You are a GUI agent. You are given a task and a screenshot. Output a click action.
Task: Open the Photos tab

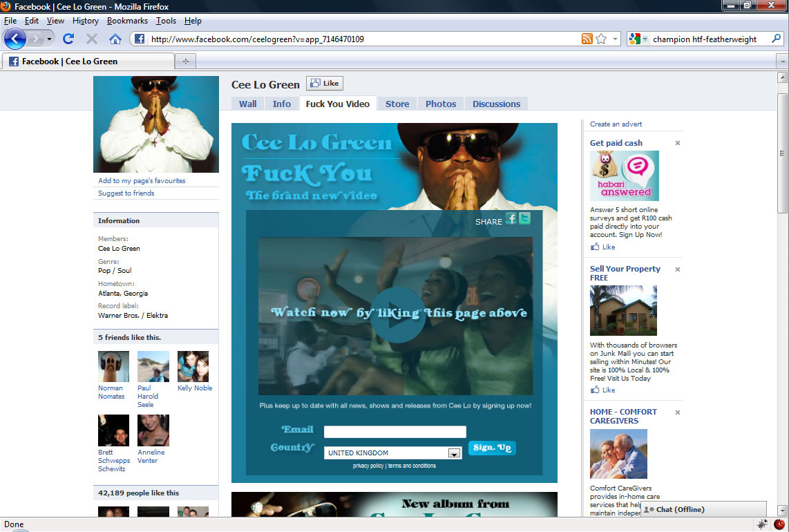tap(441, 104)
